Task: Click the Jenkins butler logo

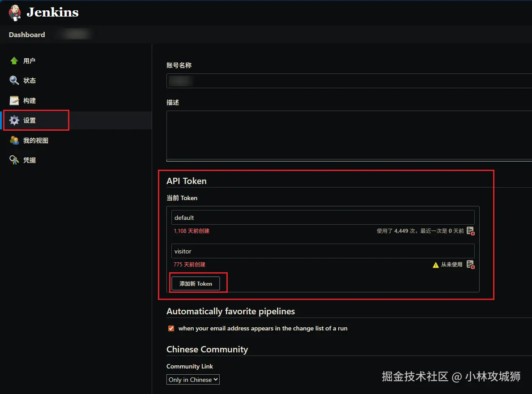Action: pos(15,13)
